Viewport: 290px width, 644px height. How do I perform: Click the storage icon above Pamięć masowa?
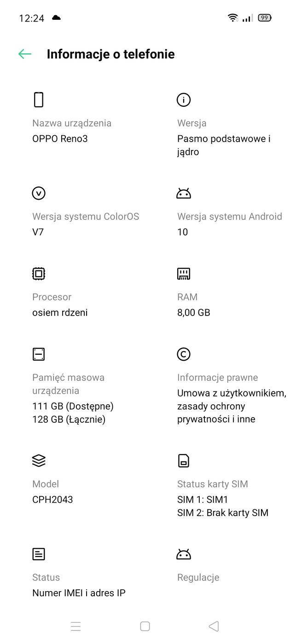point(39,354)
